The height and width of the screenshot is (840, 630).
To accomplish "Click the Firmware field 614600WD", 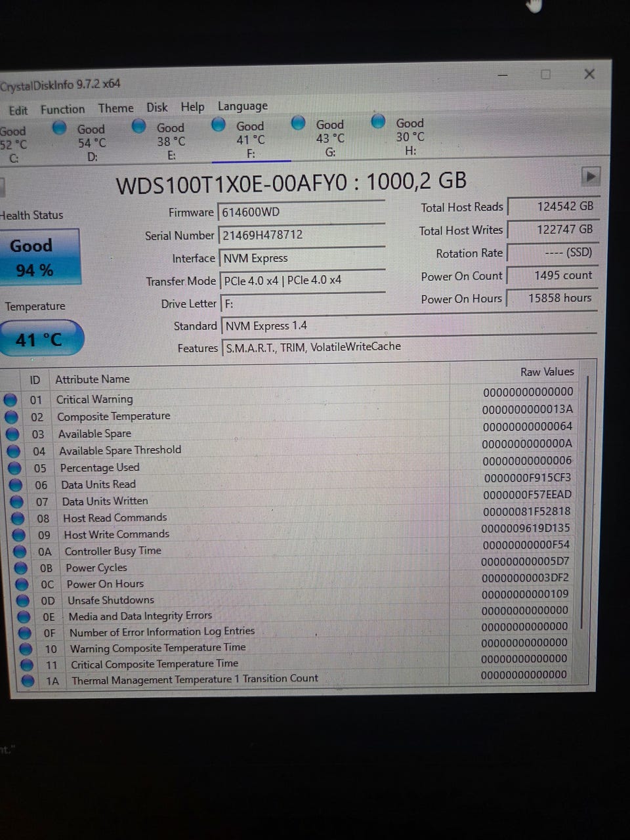I will point(302,212).
